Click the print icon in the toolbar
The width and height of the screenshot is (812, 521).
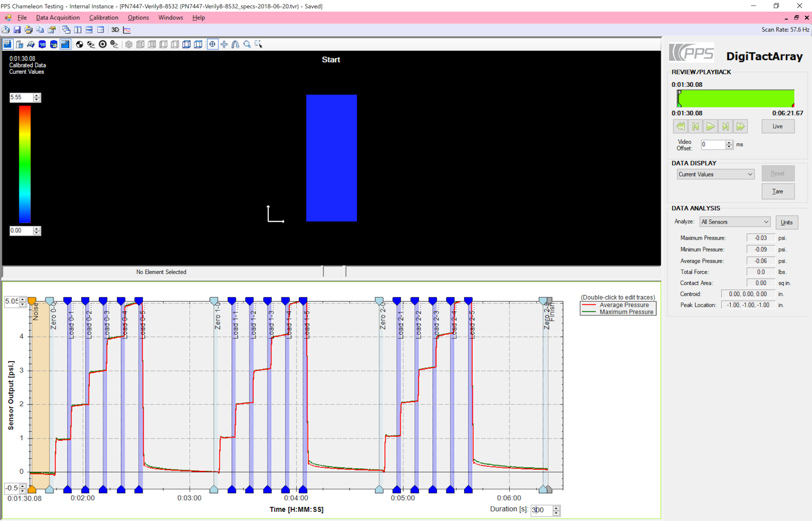[x=28, y=29]
